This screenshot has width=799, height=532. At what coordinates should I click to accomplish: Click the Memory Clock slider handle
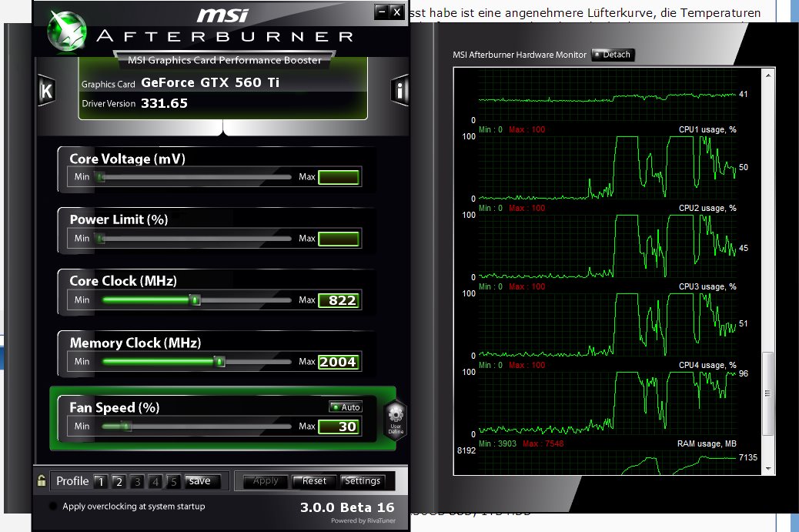click(x=219, y=361)
